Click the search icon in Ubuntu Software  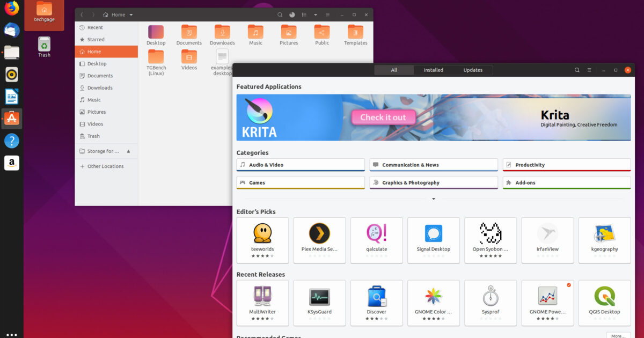[x=577, y=70]
